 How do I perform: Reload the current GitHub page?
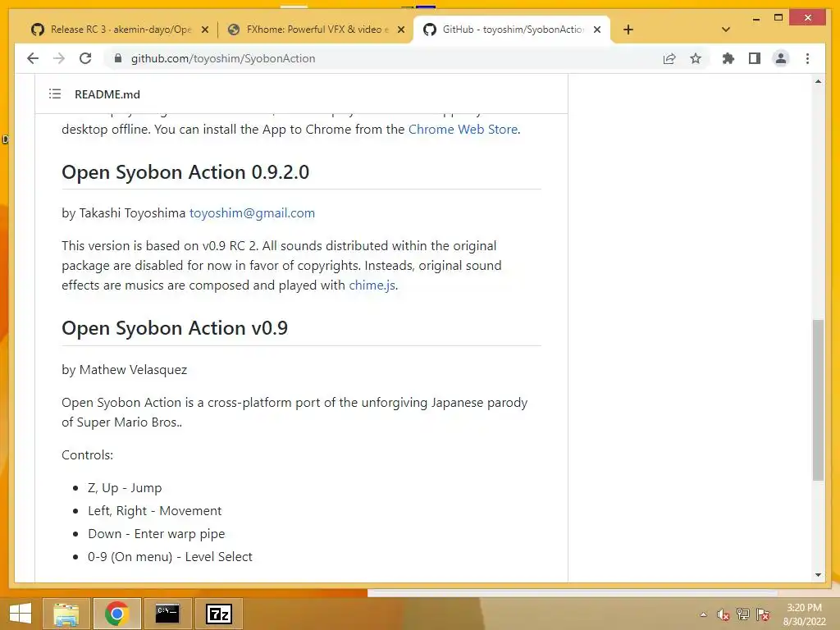[85, 58]
